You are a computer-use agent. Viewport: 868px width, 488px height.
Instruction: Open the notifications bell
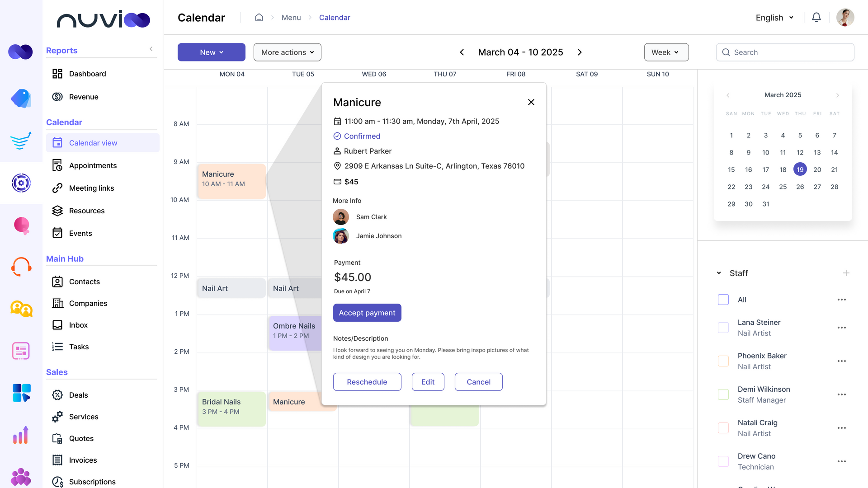pyautogui.click(x=816, y=17)
